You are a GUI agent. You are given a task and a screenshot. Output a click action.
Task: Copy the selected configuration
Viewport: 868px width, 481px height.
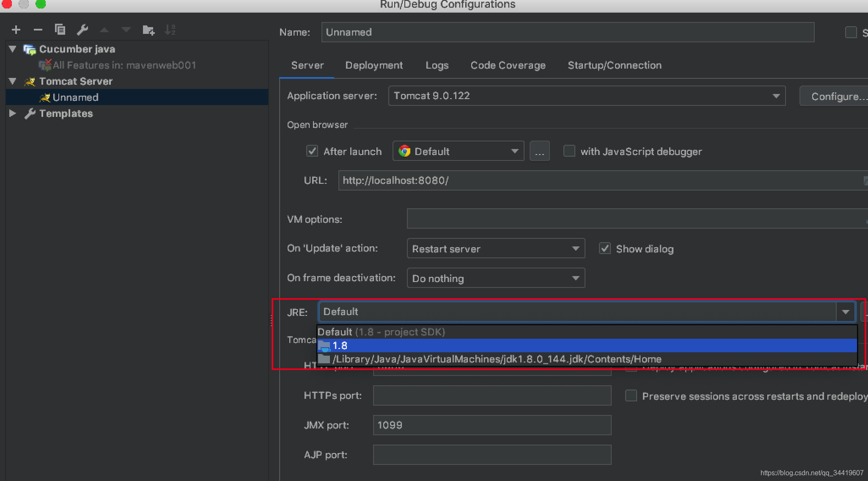point(60,29)
